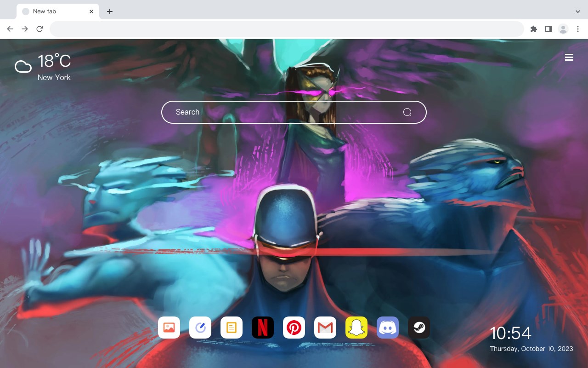Click the cloud weather icon
This screenshot has height=368, width=588.
(x=23, y=67)
